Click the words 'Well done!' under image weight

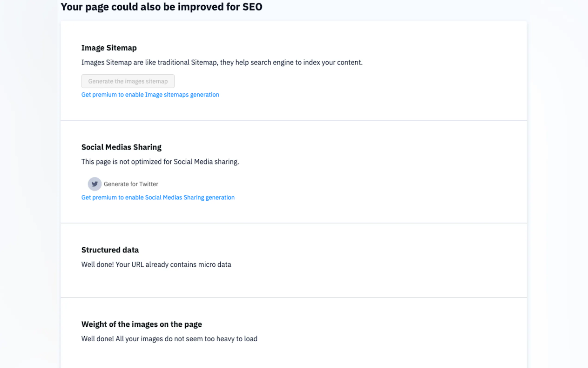pos(97,339)
